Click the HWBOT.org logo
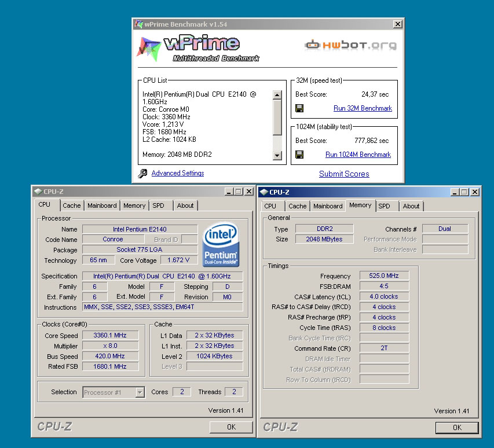 pos(350,45)
